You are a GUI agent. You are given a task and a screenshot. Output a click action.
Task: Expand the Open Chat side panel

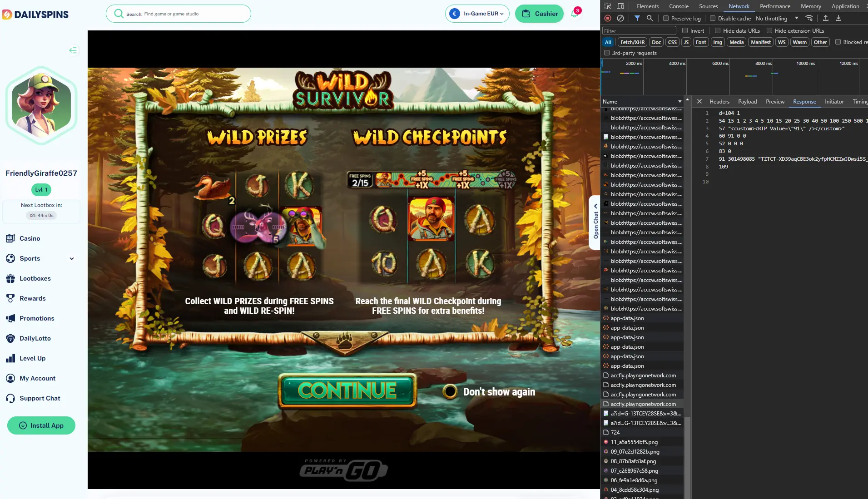coord(595,222)
